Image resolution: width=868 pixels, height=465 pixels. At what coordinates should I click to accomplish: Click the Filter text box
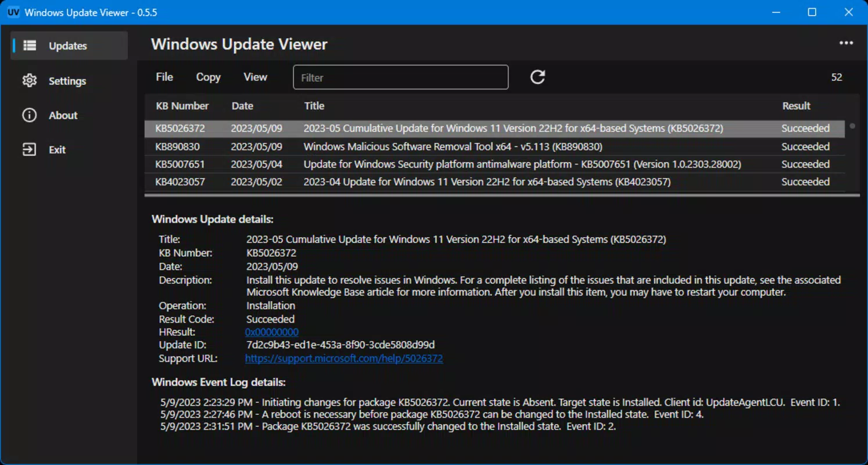click(400, 77)
